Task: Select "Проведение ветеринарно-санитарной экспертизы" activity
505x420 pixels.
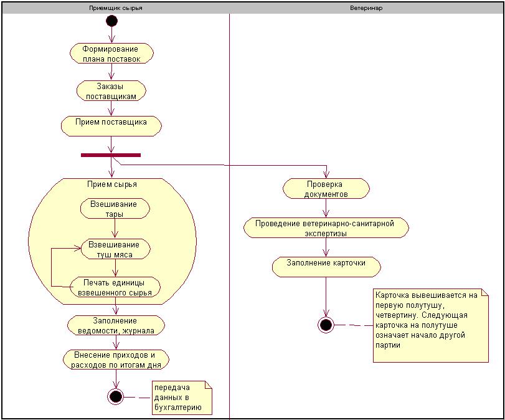Action: pyautogui.click(x=326, y=228)
